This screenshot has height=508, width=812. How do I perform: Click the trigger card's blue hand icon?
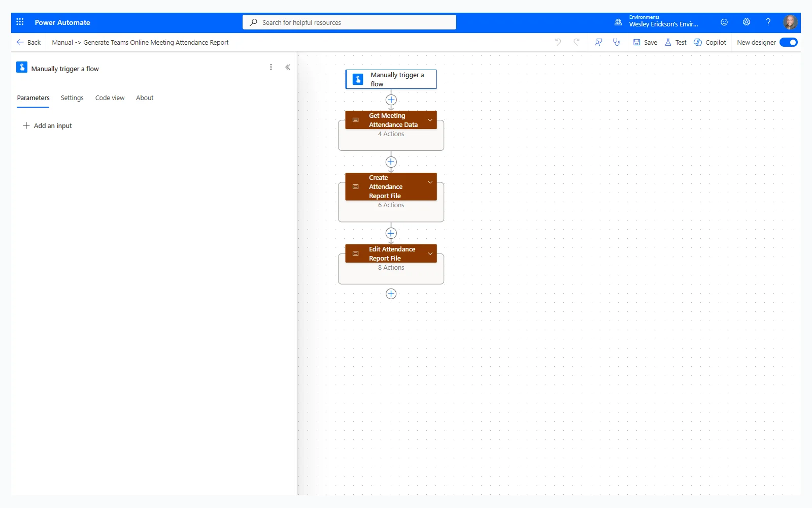(x=358, y=79)
